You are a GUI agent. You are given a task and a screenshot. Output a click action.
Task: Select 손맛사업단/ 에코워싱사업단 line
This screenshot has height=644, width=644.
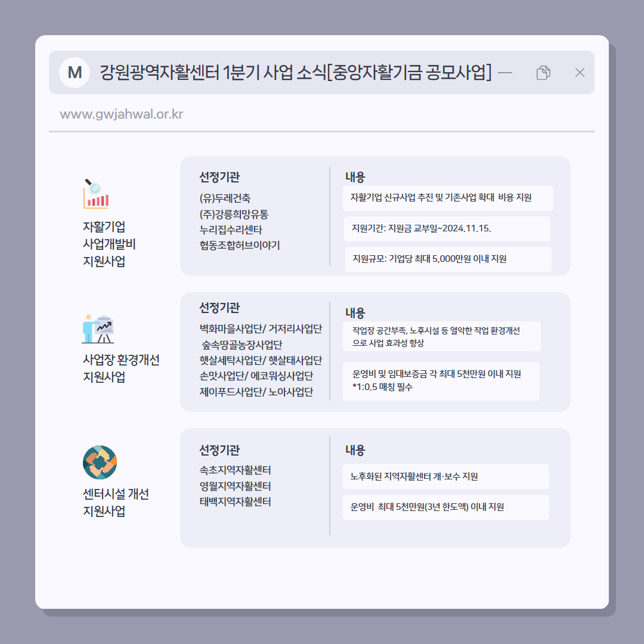pyautogui.click(x=256, y=376)
